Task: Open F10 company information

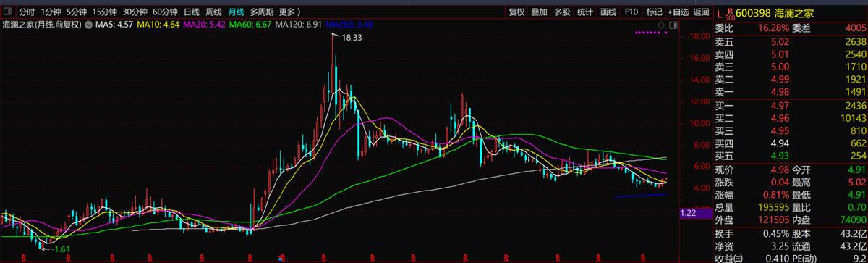Action: click(x=631, y=12)
